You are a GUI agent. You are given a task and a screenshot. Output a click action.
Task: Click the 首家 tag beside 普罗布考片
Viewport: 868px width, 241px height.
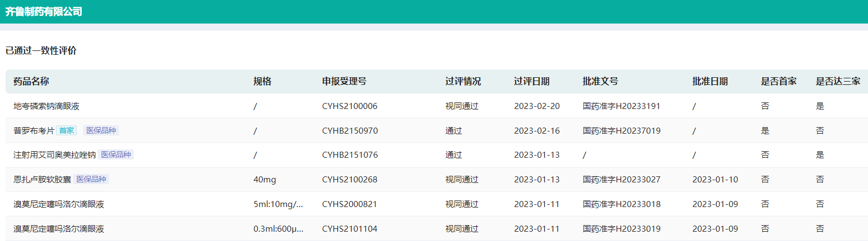(66, 130)
